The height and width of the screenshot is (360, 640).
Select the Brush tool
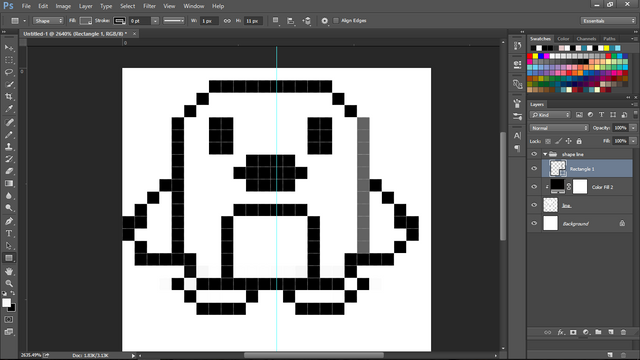[x=9, y=134]
